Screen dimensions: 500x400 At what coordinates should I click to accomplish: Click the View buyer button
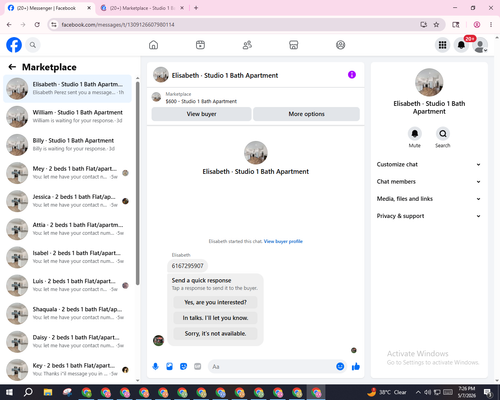[201, 114]
